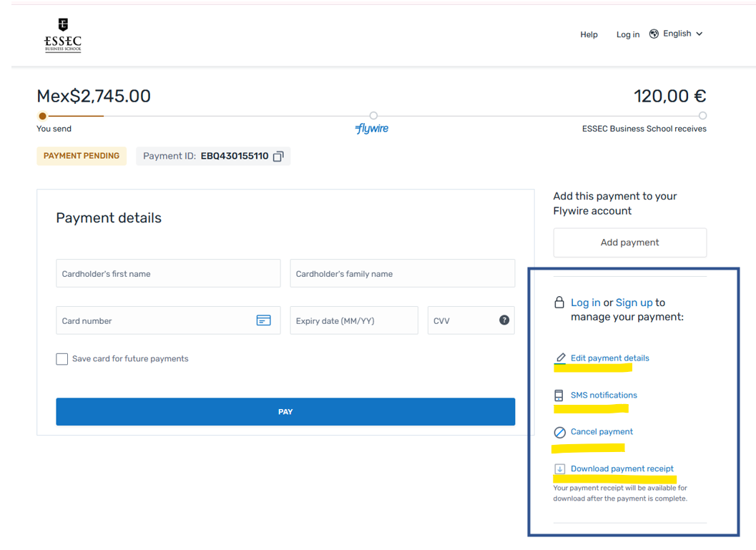Click the Add payment button

(629, 242)
